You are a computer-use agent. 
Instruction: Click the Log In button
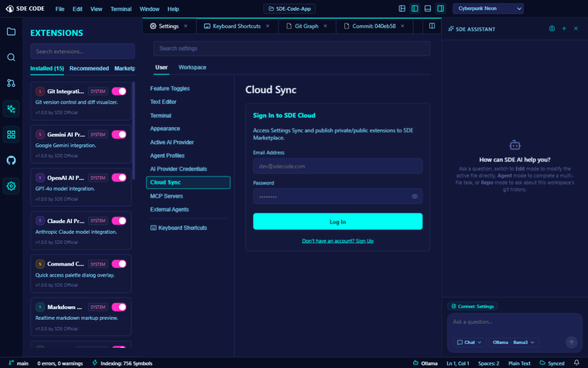point(338,222)
